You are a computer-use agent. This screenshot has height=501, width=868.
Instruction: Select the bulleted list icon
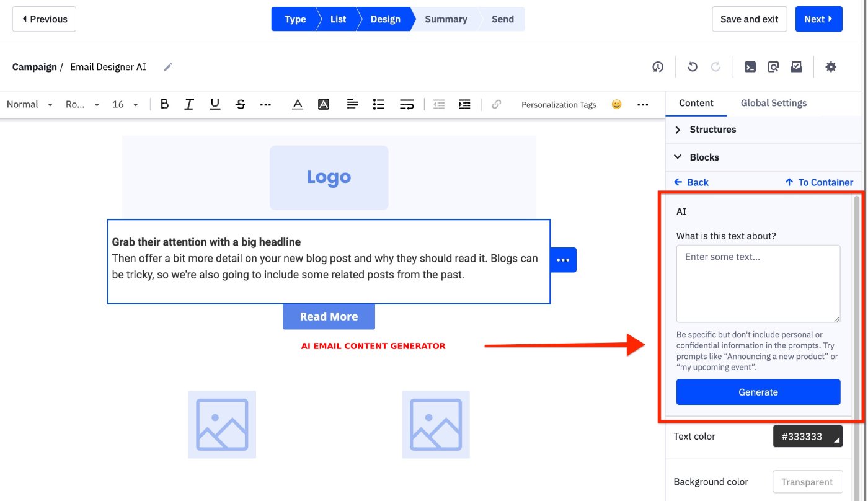click(378, 104)
